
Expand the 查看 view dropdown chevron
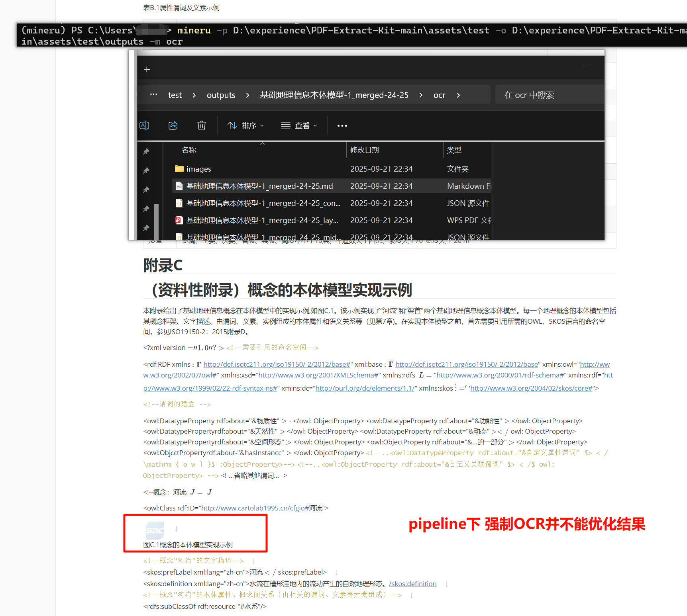point(314,125)
